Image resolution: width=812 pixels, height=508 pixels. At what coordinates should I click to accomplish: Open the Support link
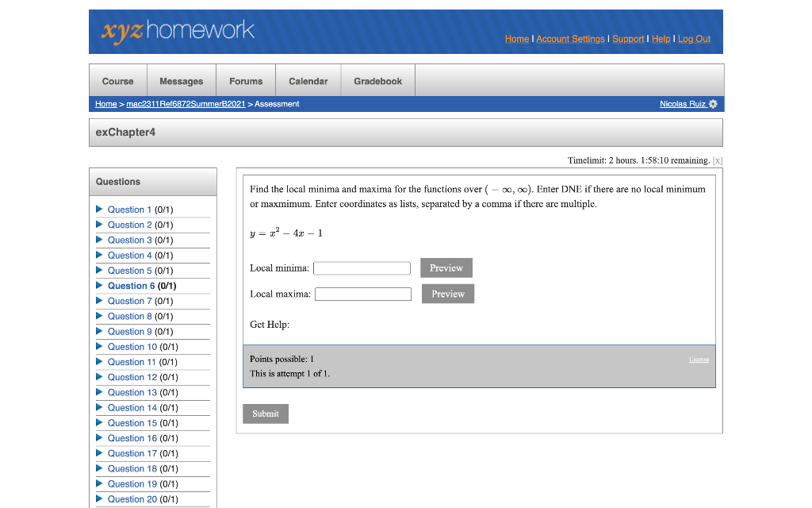click(x=628, y=39)
